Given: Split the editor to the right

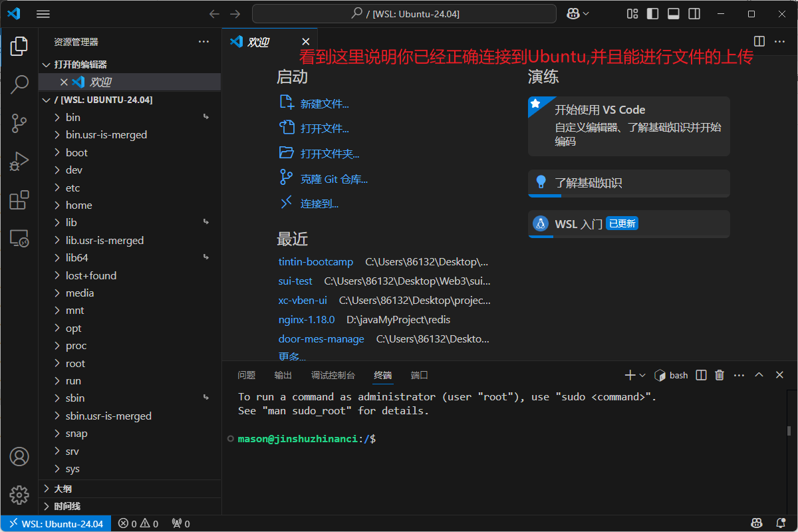Looking at the screenshot, I should [x=759, y=41].
